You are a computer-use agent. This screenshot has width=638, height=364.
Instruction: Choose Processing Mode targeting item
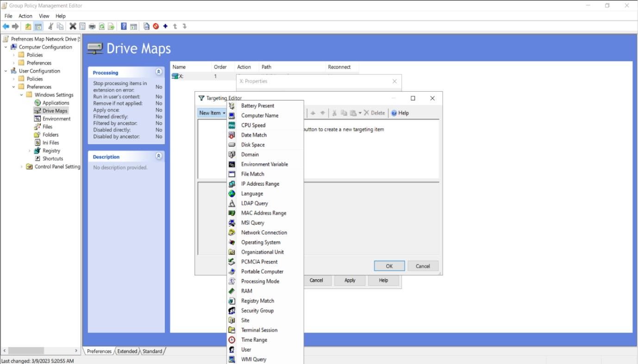tap(265, 281)
